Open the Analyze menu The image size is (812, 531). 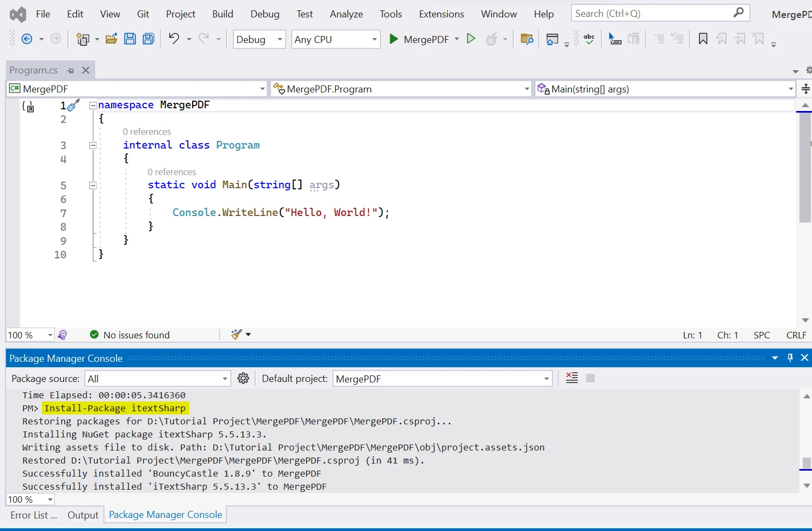point(346,14)
